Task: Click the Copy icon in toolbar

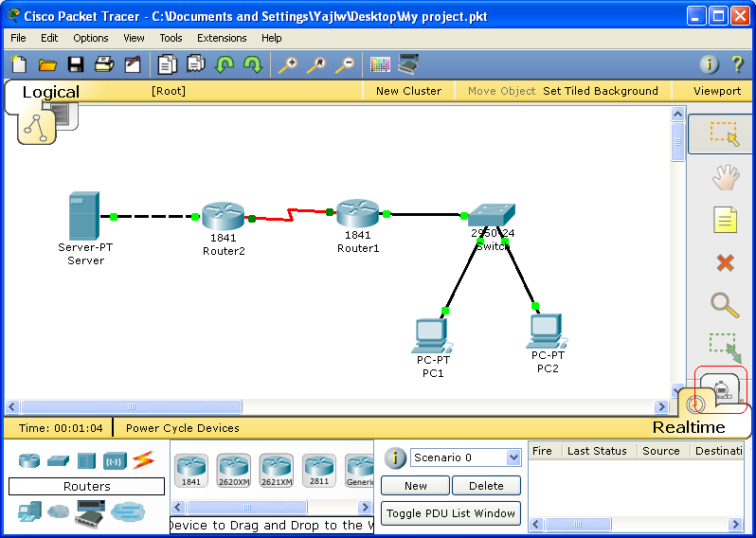Action: point(168,64)
